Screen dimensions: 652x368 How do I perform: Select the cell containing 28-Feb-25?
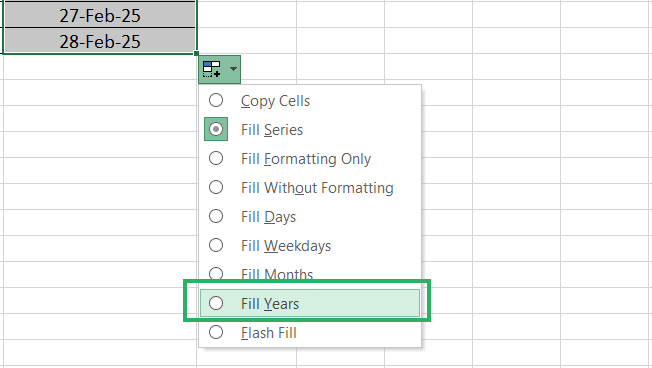[x=100, y=42]
